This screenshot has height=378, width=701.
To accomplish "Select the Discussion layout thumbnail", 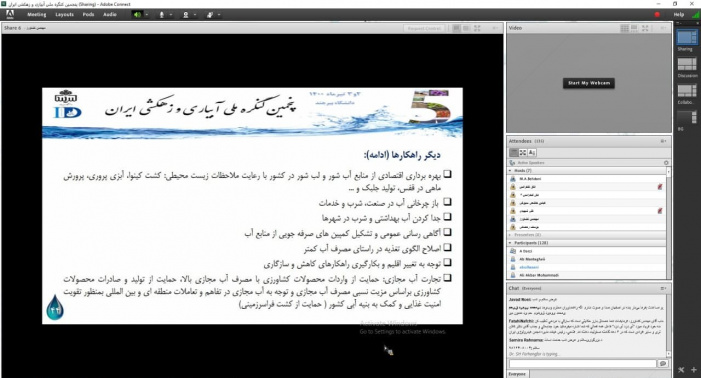I will (x=687, y=64).
